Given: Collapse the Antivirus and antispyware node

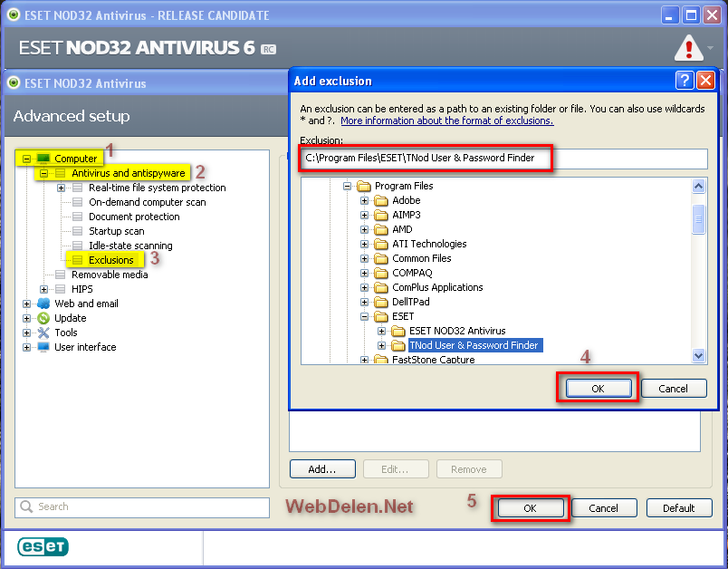Looking at the screenshot, I should coord(43,173).
